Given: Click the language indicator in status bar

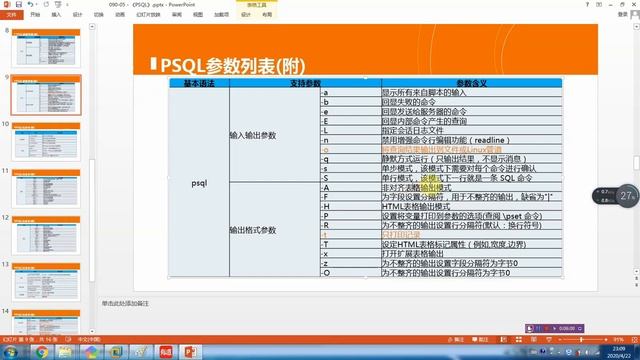Looking at the screenshot, I should point(89,339).
